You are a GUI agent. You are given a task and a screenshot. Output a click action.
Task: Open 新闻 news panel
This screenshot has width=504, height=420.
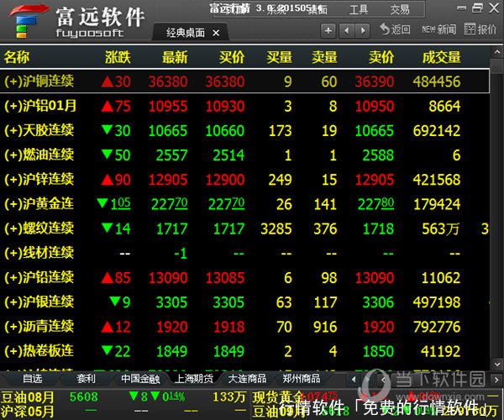click(438, 29)
